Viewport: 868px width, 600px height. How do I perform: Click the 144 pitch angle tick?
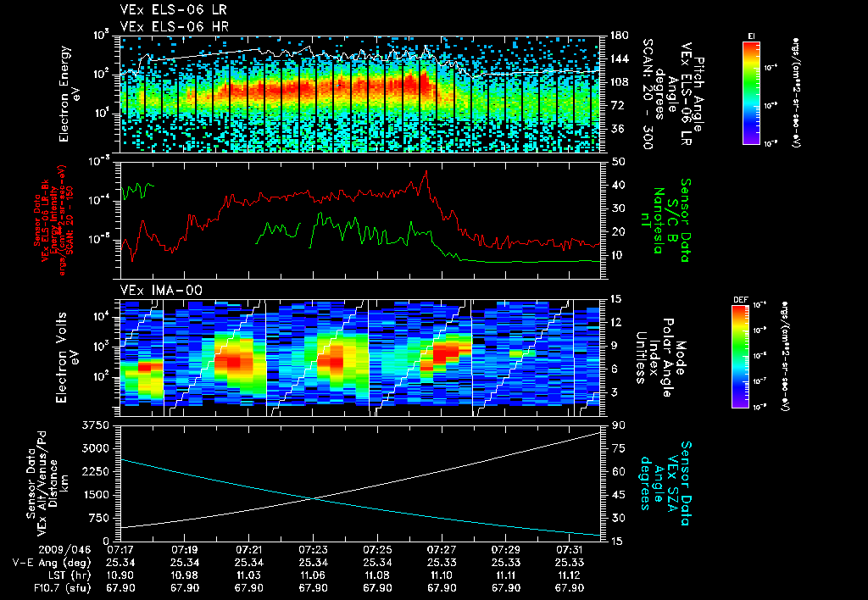click(619, 58)
